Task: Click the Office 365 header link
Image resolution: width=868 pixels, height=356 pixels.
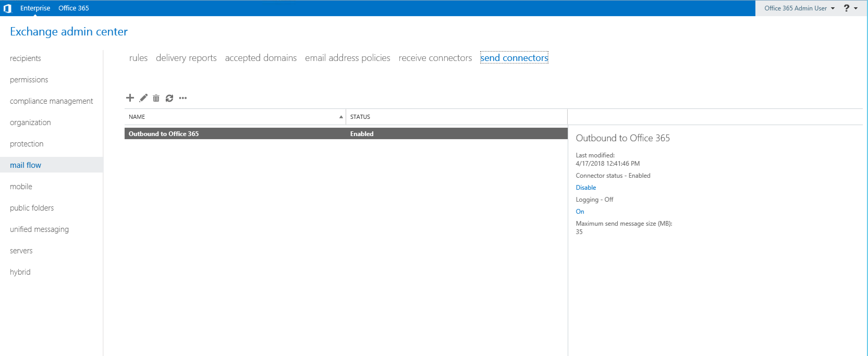Action: 74,8
